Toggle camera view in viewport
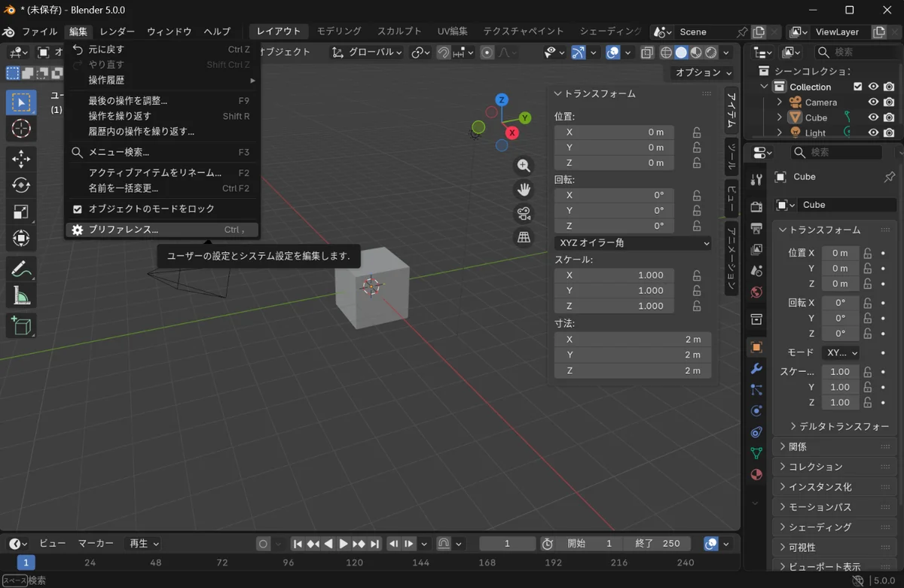The width and height of the screenshot is (904, 588). coord(524,214)
